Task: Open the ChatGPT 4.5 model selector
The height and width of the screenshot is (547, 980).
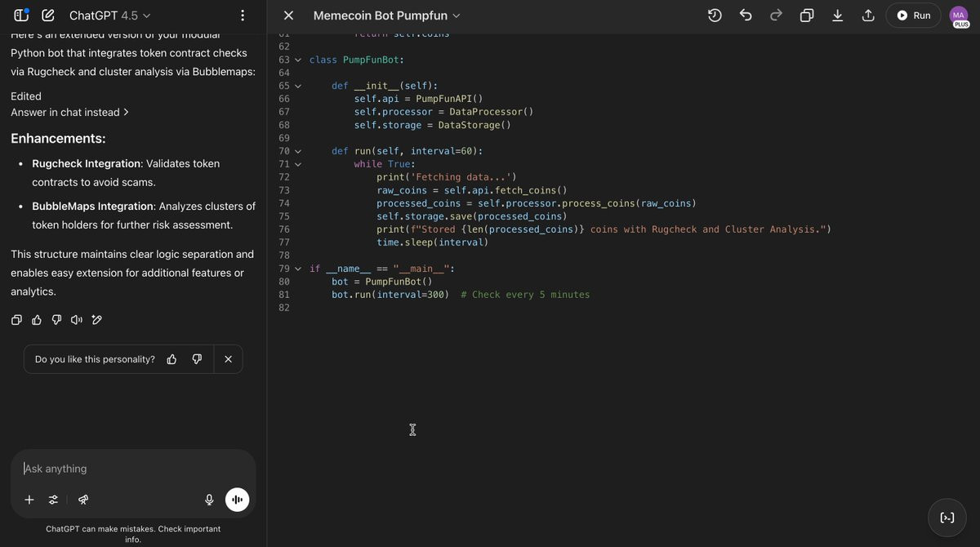Action: pos(109,16)
